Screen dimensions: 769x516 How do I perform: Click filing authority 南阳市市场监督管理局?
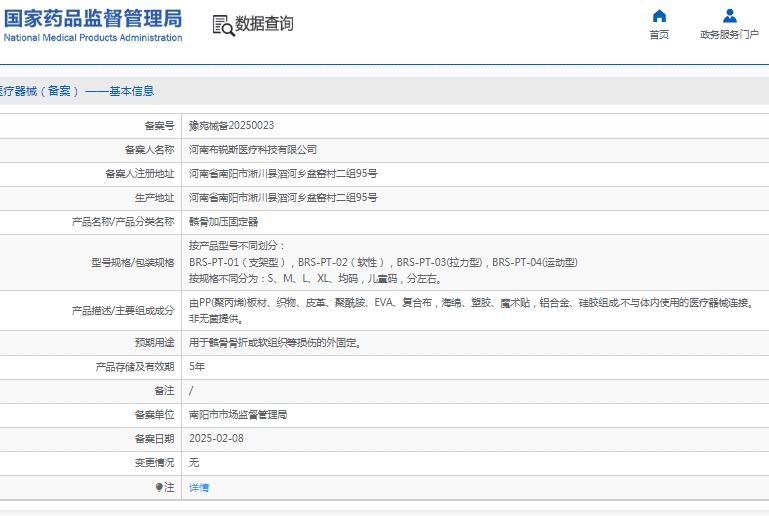[x=238, y=415]
